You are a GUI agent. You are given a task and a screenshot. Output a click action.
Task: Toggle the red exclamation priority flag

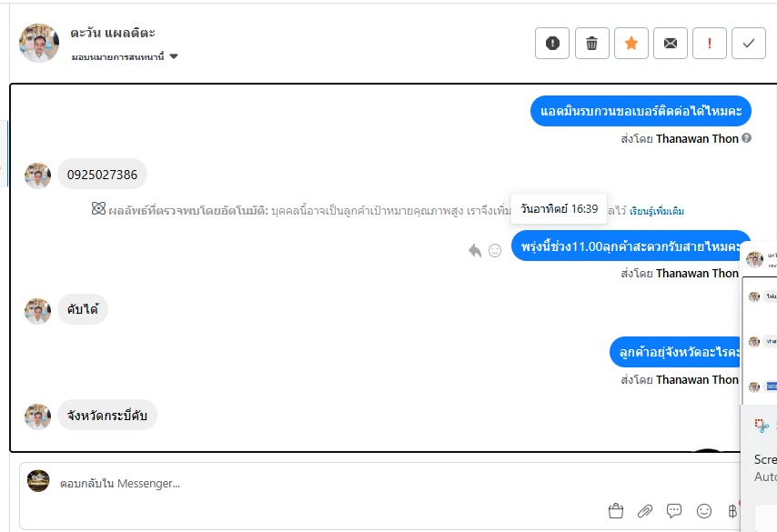tap(710, 43)
